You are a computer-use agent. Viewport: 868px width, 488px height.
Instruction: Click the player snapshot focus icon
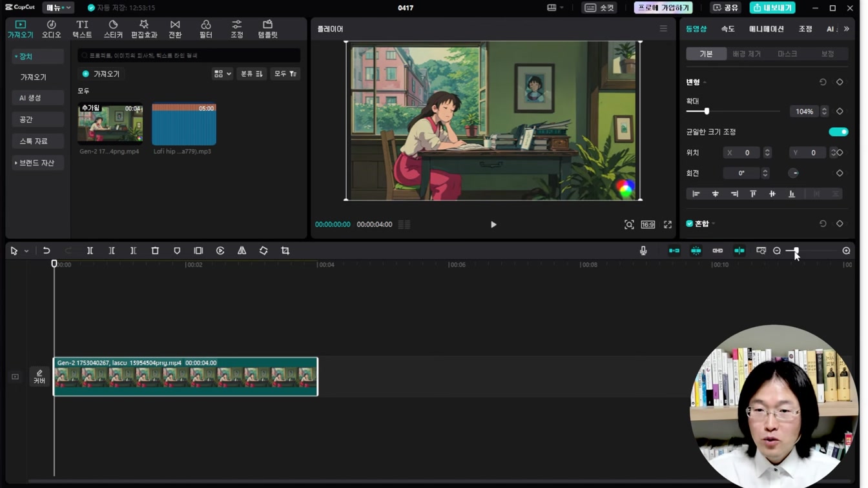[x=629, y=225]
